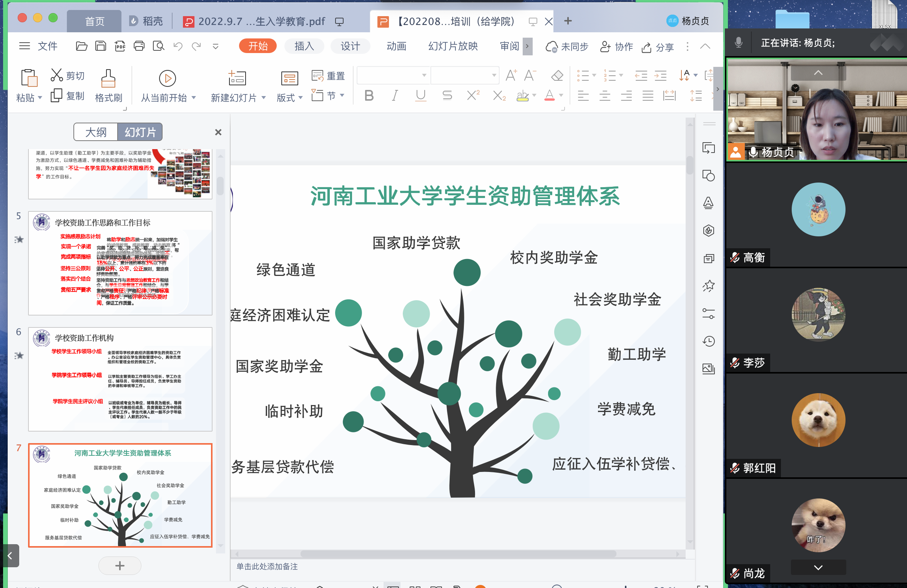The height and width of the screenshot is (588, 907).
Task: Increase indent icon
Action: (661, 75)
